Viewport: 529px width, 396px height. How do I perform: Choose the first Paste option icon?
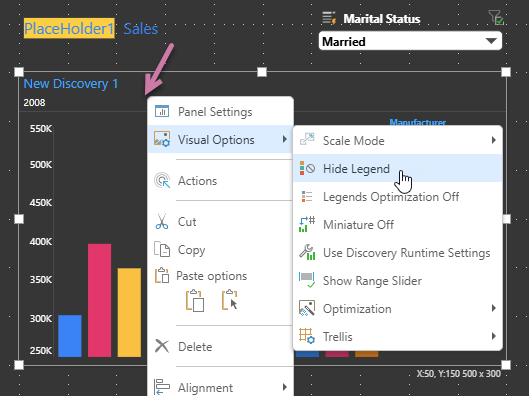[x=195, y=301]
